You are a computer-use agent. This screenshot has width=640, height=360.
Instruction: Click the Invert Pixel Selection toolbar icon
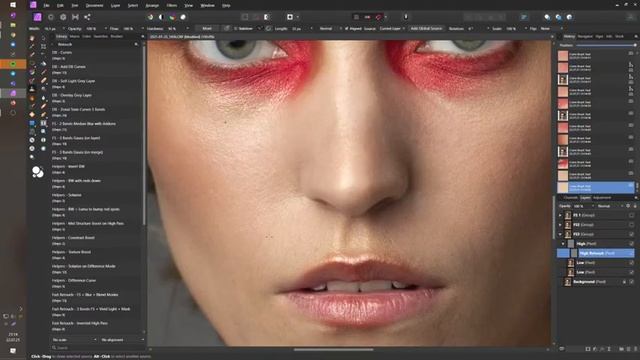(x=267, y=17)
